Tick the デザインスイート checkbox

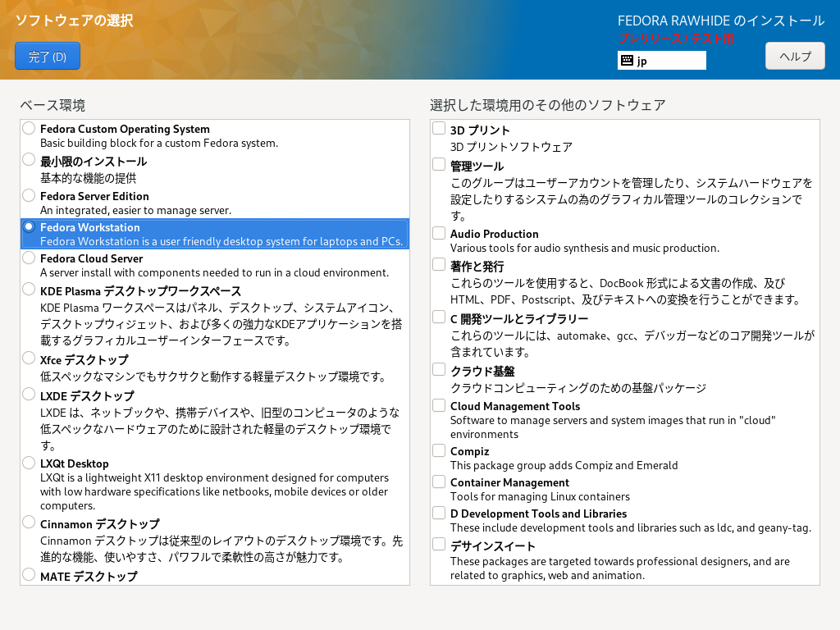[439, 545]
